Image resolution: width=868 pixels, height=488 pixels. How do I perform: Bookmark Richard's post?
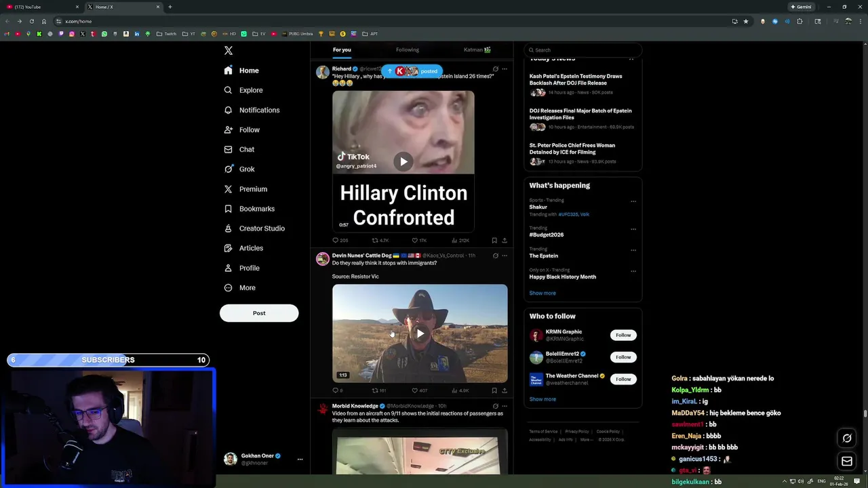coord(494,241)
